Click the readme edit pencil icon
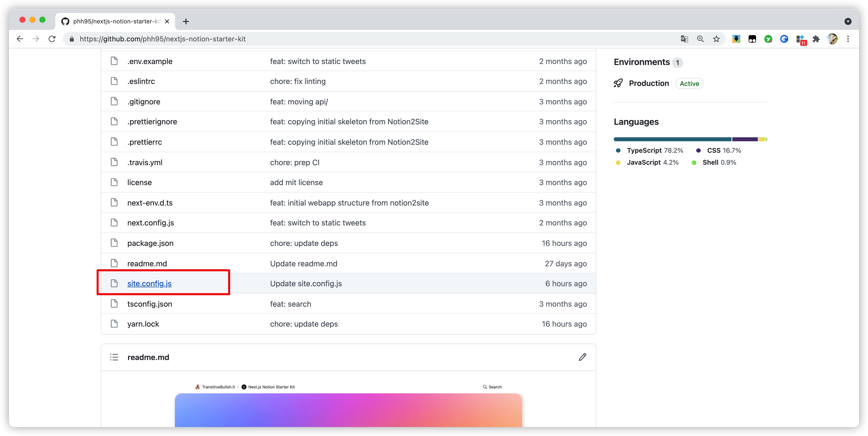Screen dimensions: 868x436 pyautogui.click(x=582, y=357)
